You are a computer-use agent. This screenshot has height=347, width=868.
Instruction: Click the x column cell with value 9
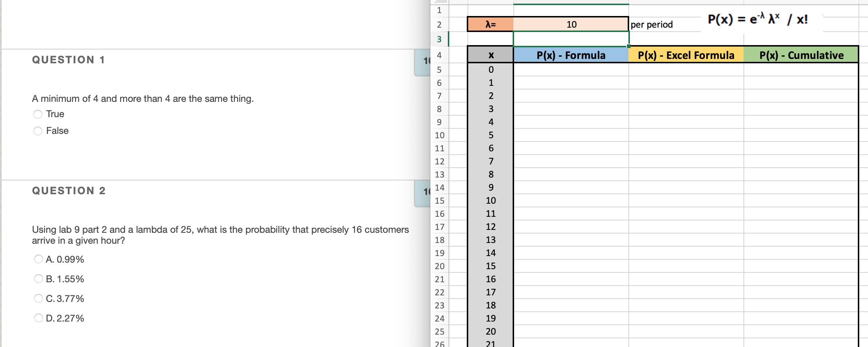pos(490,187)
